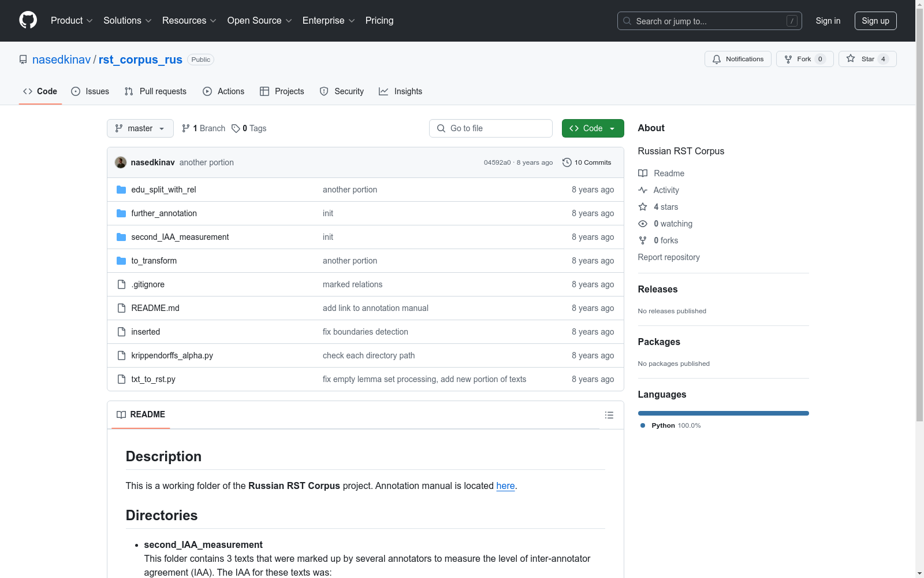Click the Readme book icon in About
The image size is (924, 578).
coord(643,173)
